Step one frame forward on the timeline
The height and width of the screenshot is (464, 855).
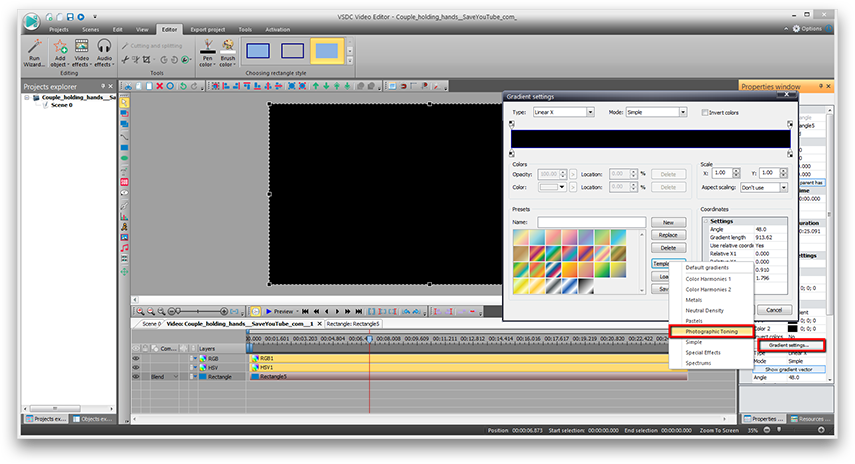337,311
